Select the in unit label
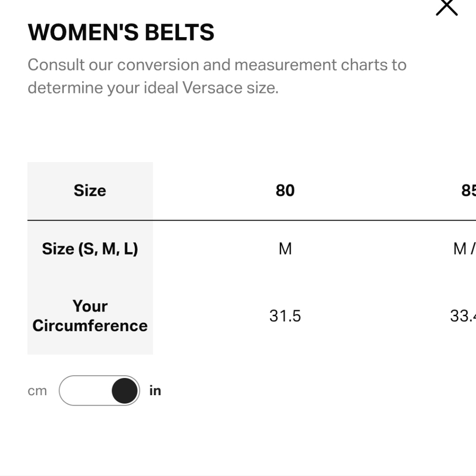The width and height of the screenshot is (476, 476). click(x=155, y=390)
